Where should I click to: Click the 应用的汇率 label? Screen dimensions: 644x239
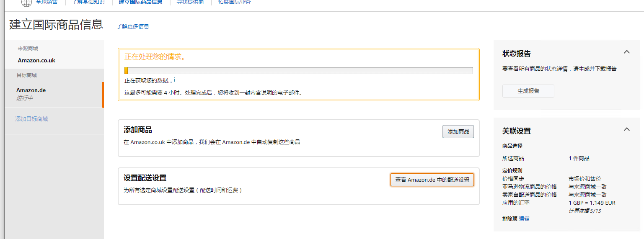(516, 203)
